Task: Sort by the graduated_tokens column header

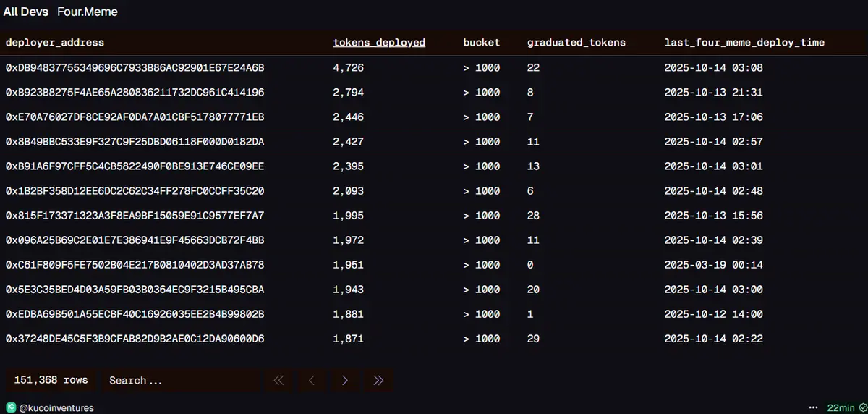Action: tap(576, 43)
